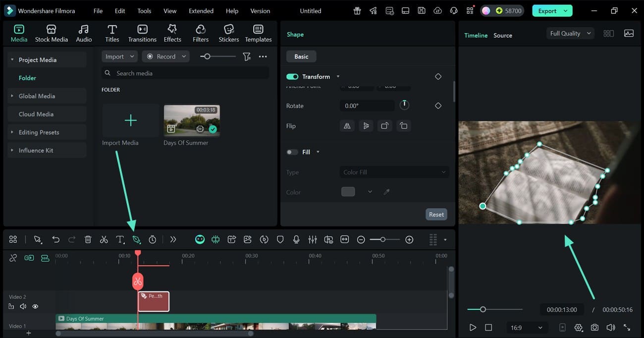
Task: Disable the Transform toggle switch
Action: pyautogui.click(x=292, y=77)
